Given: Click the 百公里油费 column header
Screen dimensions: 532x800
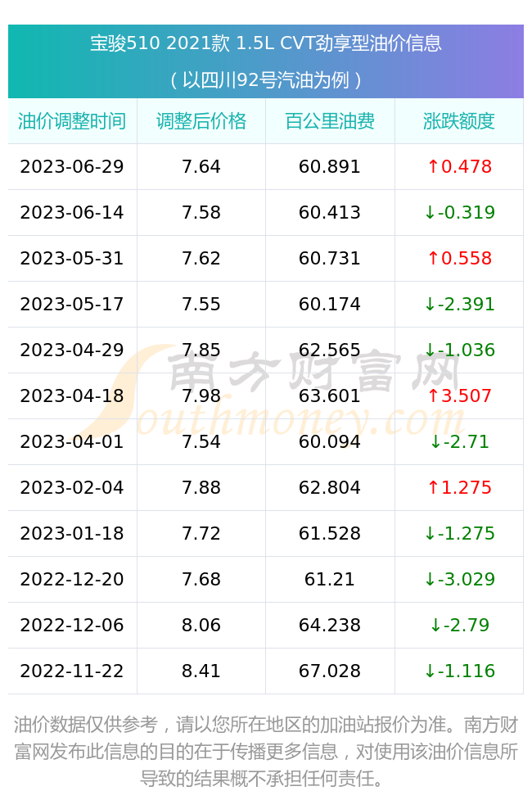Looking at the screenshot, I should (x=330, y=121).
